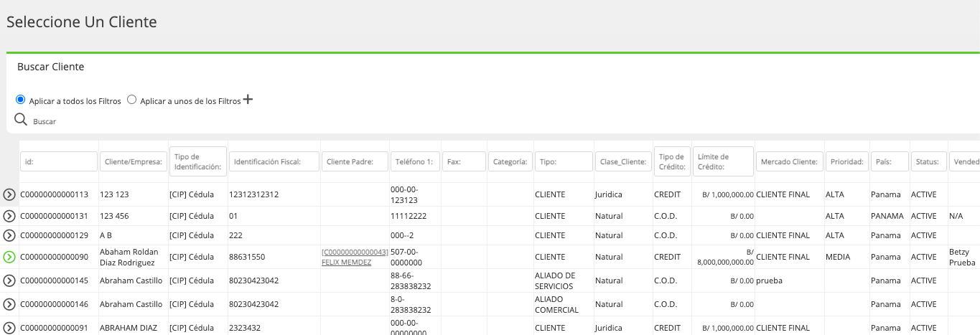Select client C00000000000131 arrow icon
Screen dimensions: 980x335
9,216
